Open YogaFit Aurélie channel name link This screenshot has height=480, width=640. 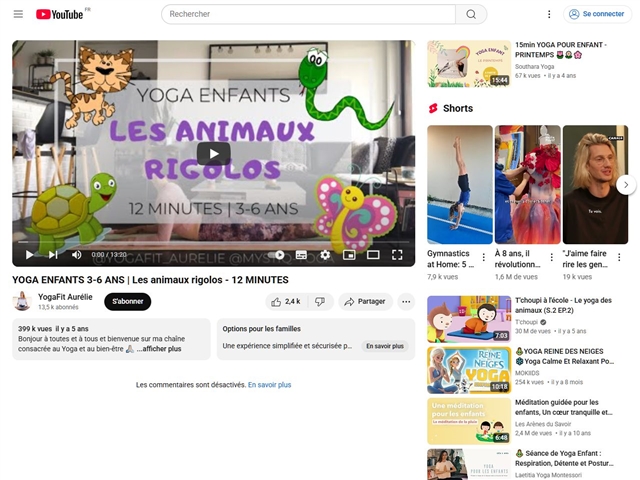point(65,297)
